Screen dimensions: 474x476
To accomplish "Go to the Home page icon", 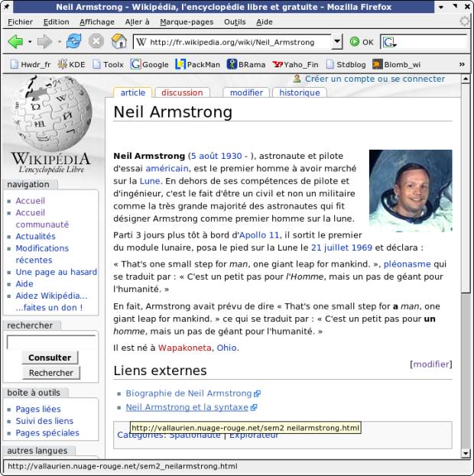I will click(118, 41).
